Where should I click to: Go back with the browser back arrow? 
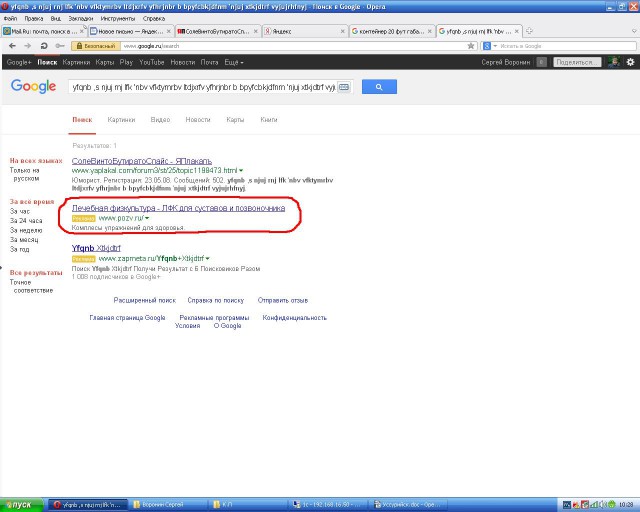(x=12, y=46)
